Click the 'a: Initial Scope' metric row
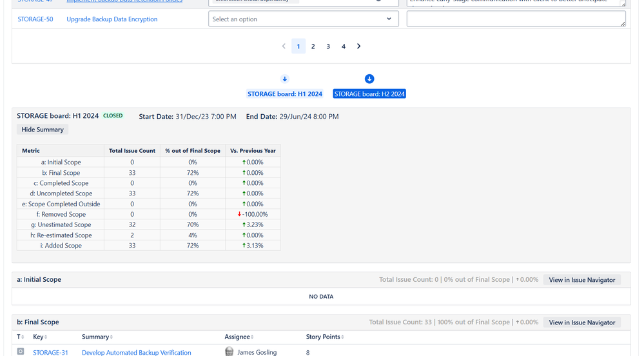Image resolution: width=644 pixels, height=356 pixels. (149, 162)
